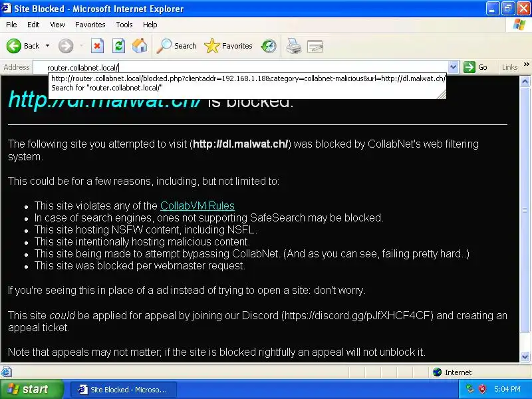Open the History clock icon
The image size is (532, 399).
[x=269, y=46]
